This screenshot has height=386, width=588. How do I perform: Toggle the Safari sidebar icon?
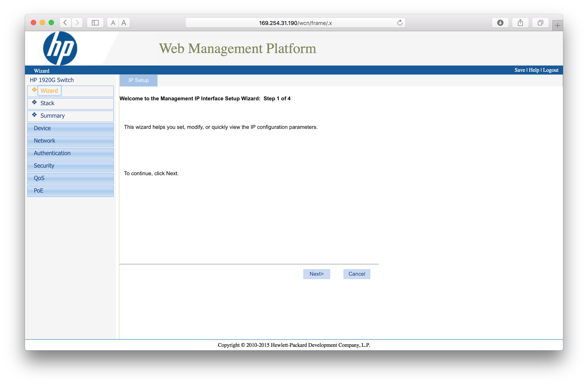[95, 23]
